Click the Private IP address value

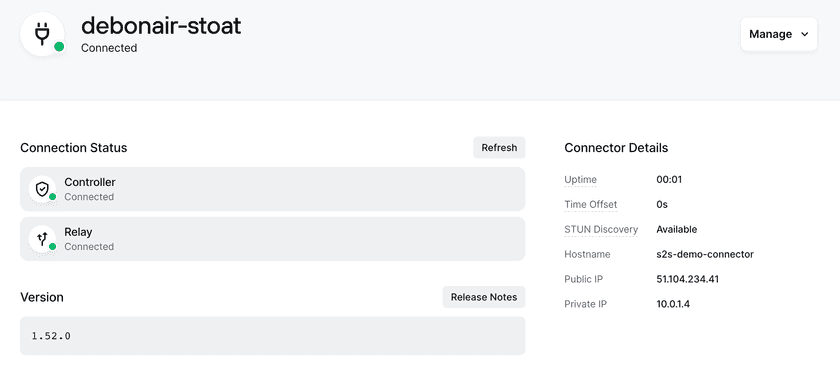click(x=673, y=304)
